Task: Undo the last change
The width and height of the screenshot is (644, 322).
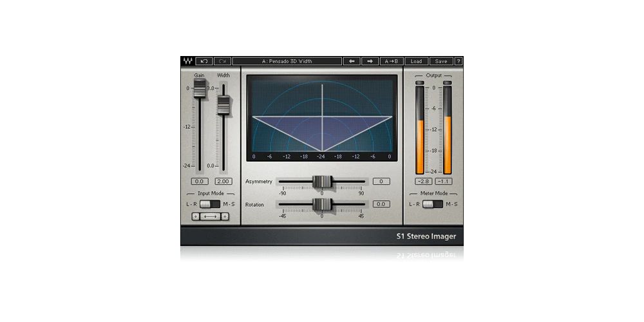Action: pyautogui.click(x=204, y=61)
